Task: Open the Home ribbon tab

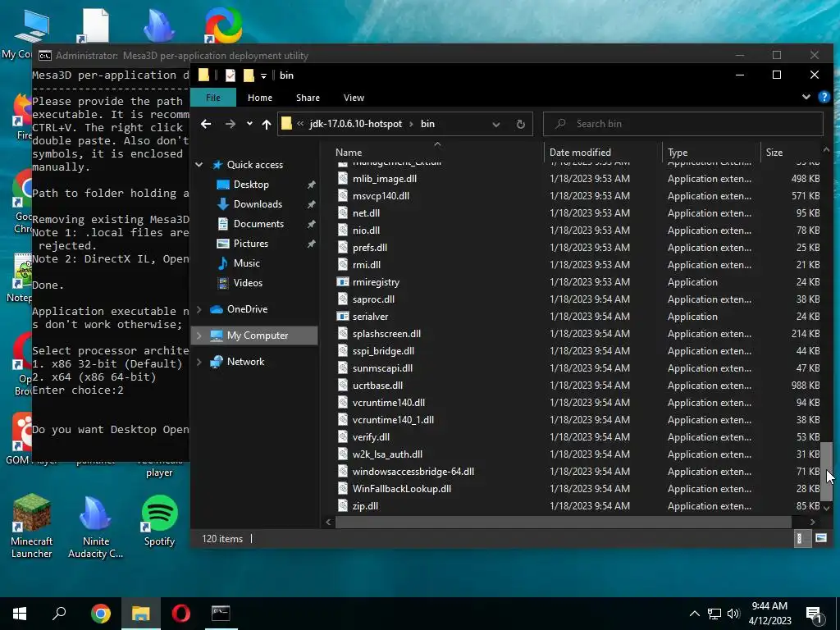Action: tap(260, 98)
